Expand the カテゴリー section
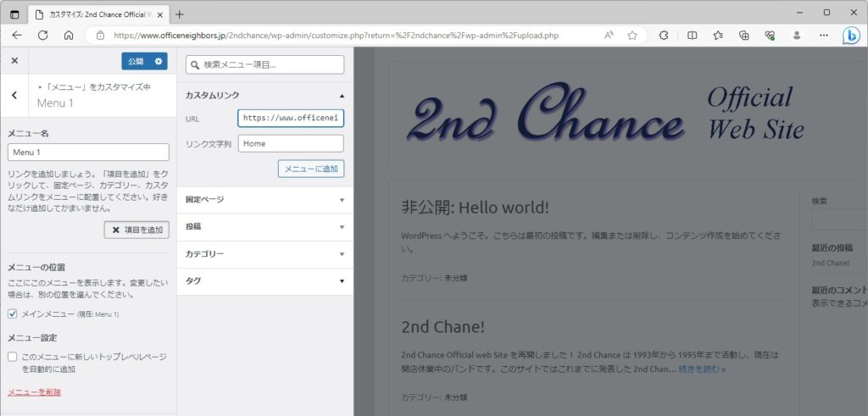This screenshot has width=868, height=416. (264, 254)
